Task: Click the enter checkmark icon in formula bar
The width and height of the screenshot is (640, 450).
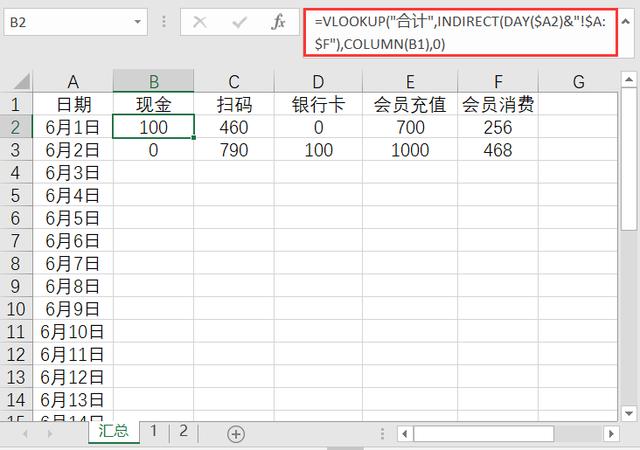Action: pos(240,22)
